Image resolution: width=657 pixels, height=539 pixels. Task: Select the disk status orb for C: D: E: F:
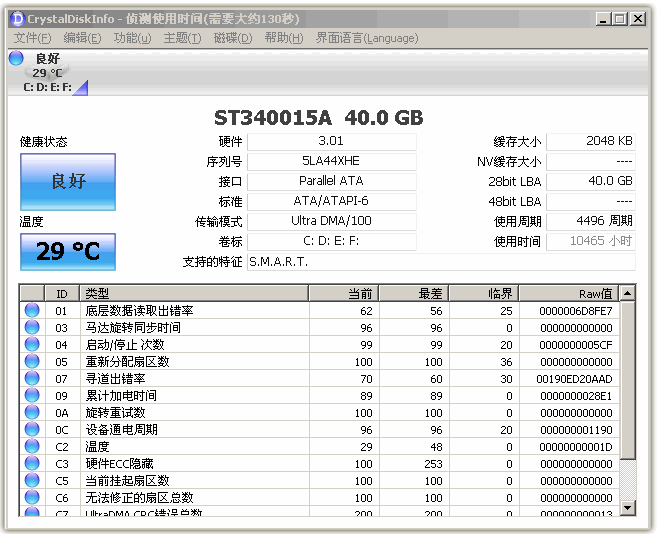(x=16, y=58)
